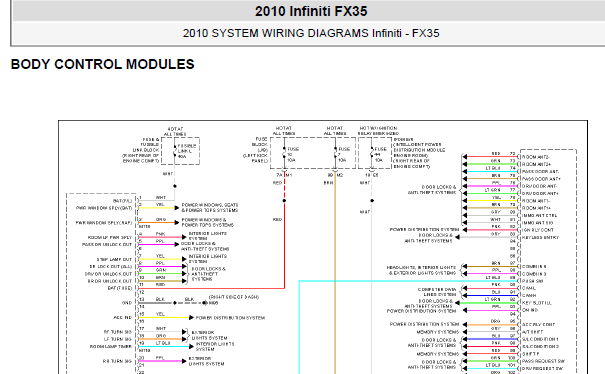The width and height of the screenshot is (605, 374).
Task: Click the 'ROOM LP PWR SPLY' pin label
Action: [x=110, y=238]
